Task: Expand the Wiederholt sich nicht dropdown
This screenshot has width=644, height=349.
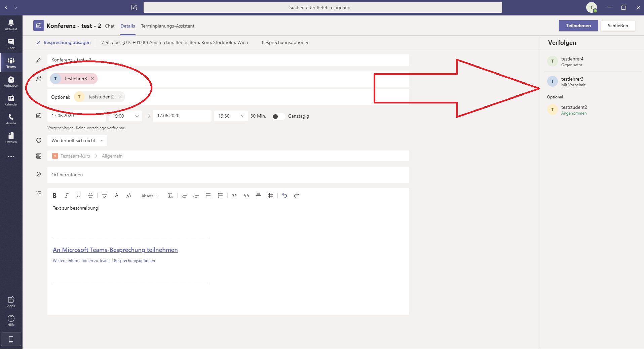Action: point(77,140)
